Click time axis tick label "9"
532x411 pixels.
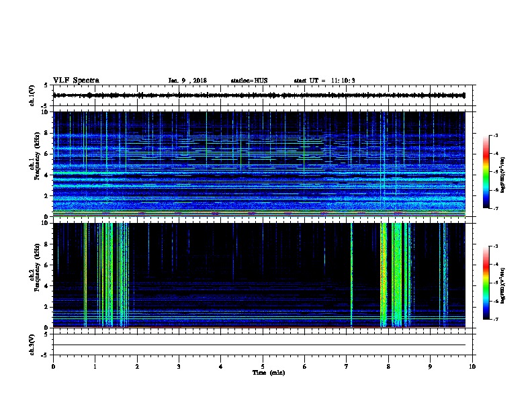coord(430,367)
